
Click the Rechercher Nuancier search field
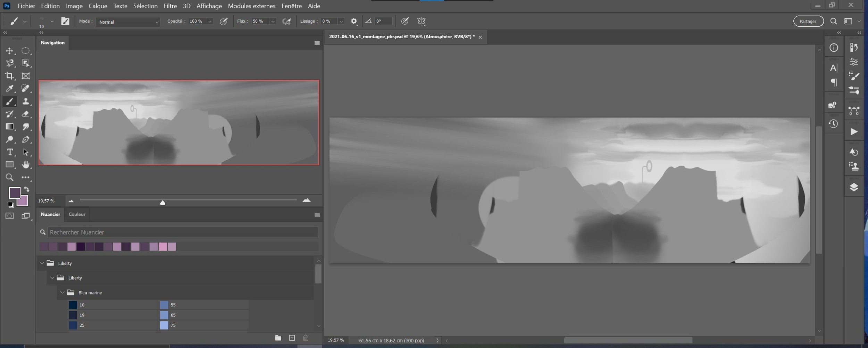pos(183,232)
